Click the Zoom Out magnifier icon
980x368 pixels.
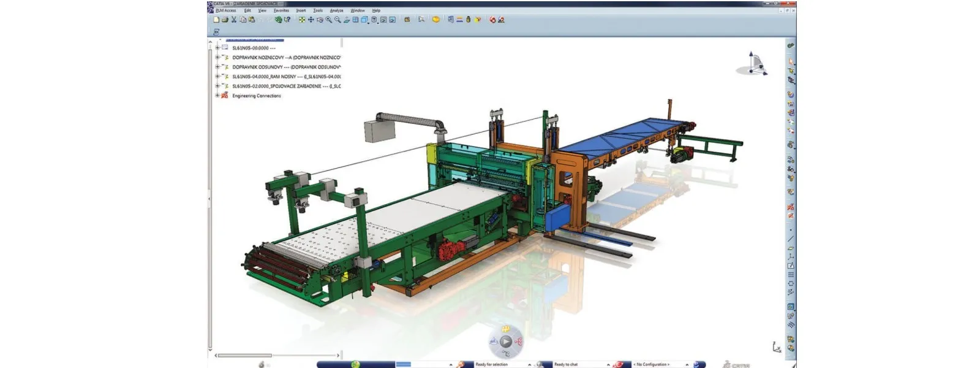click(337, 20)
